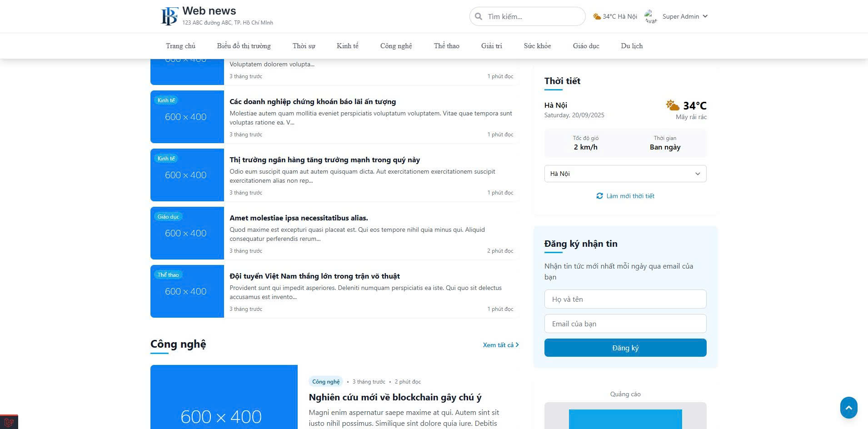Click the search magnifier icon
This screenshot has height=429, width=868.
[479, 16]
